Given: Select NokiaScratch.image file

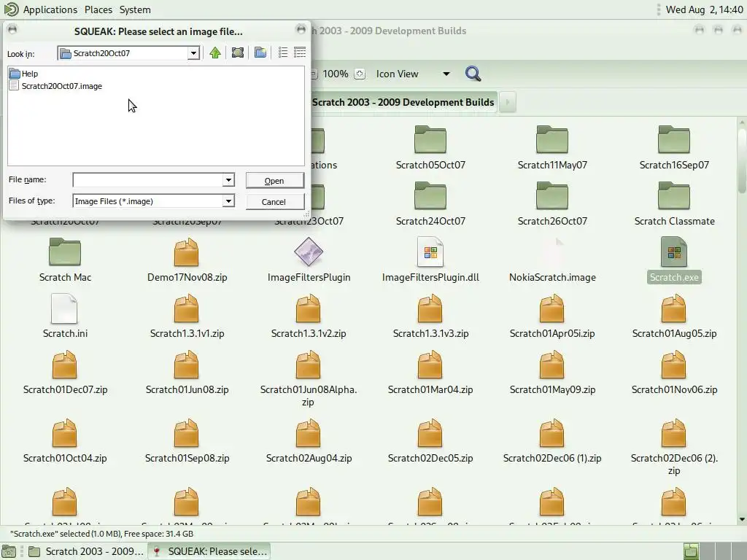Looking at the screenshot, I should 552,260.
